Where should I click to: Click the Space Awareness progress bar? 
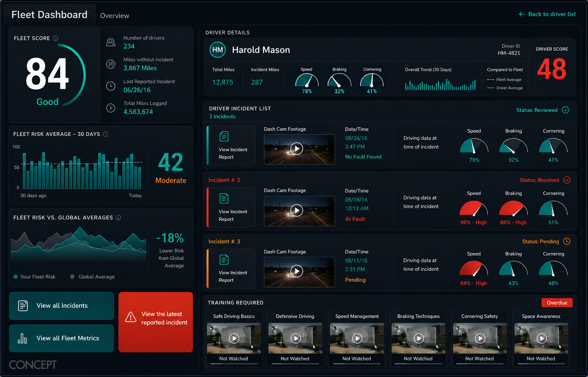pyautogui.click(x=541, y=364)
